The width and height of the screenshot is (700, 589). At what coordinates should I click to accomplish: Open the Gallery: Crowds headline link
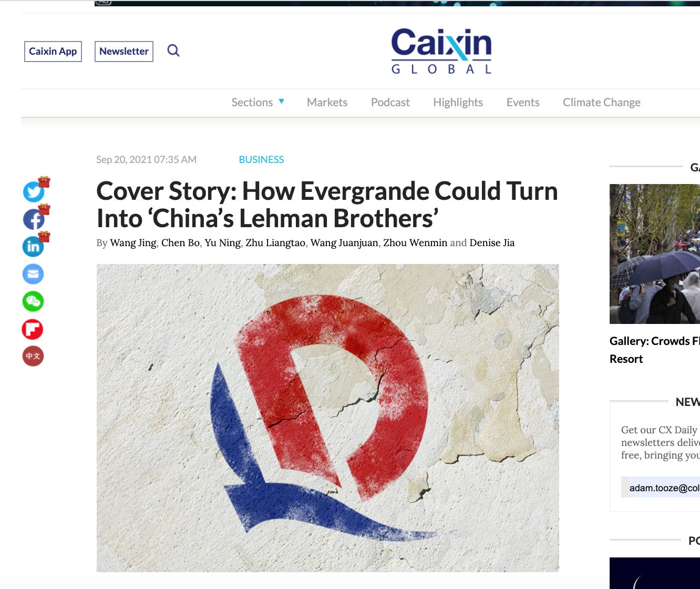point(655,350)
